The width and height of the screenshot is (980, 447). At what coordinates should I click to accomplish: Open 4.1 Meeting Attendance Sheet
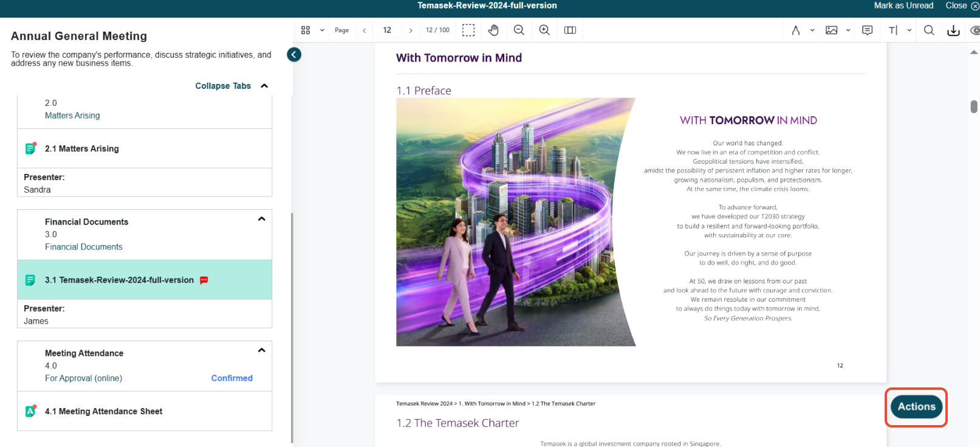pyautogui.click(x=145, y=411)
